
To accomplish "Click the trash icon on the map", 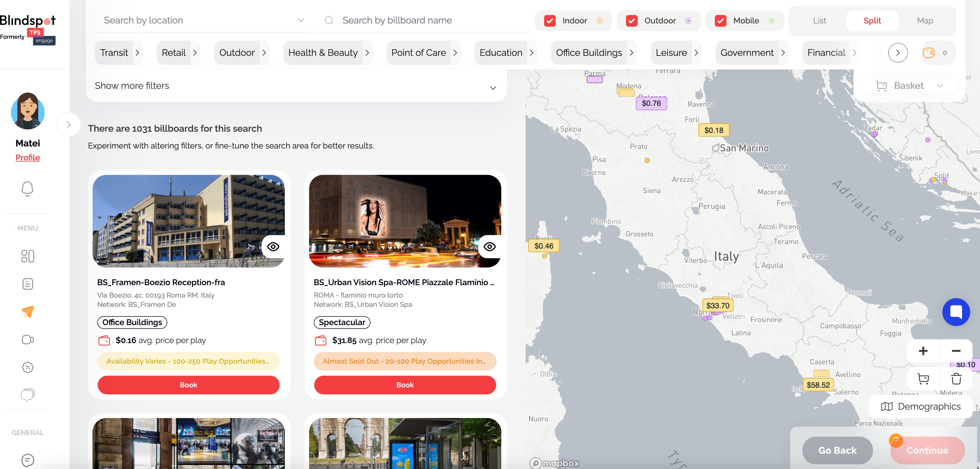I will click(x=956, y=379).
